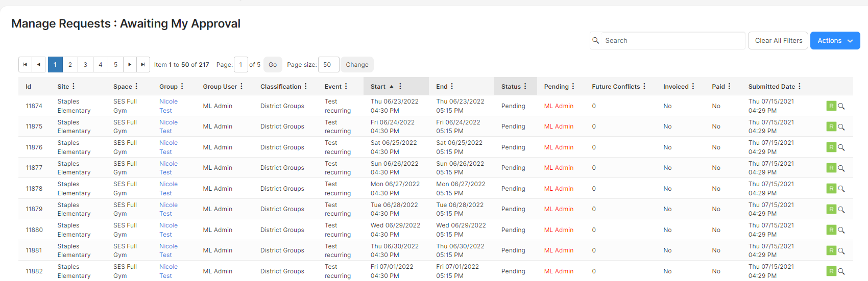Click the Page size input box

[x=328, y=65]
